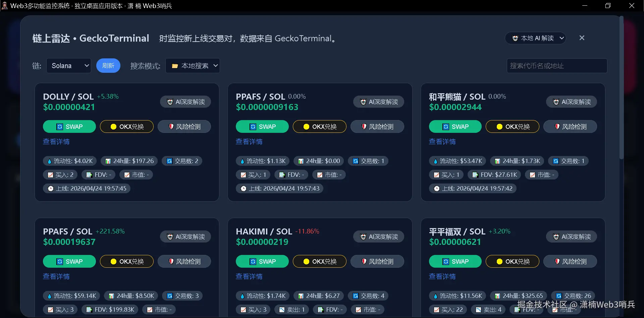Click the 24h量: $197.26 volume tag

(129, 161)
